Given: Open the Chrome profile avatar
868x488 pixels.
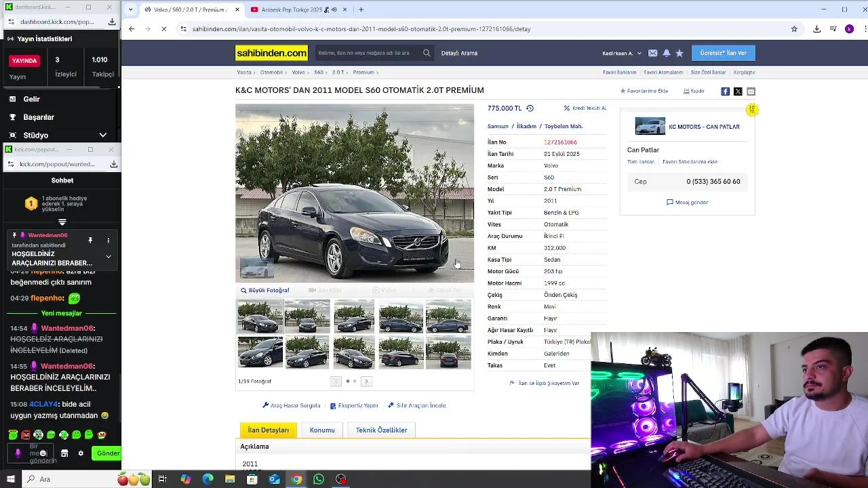Looking at the screenshot, I should point(849,29).
